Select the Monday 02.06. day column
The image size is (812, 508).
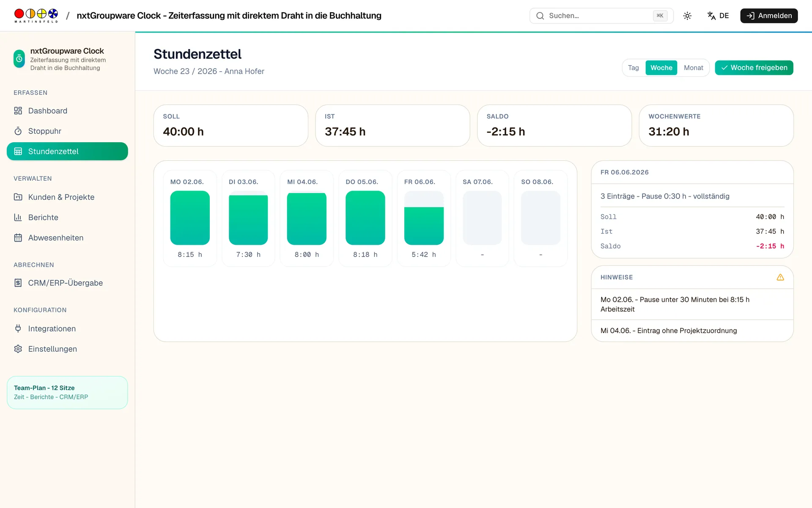click(x=190, y=218)
